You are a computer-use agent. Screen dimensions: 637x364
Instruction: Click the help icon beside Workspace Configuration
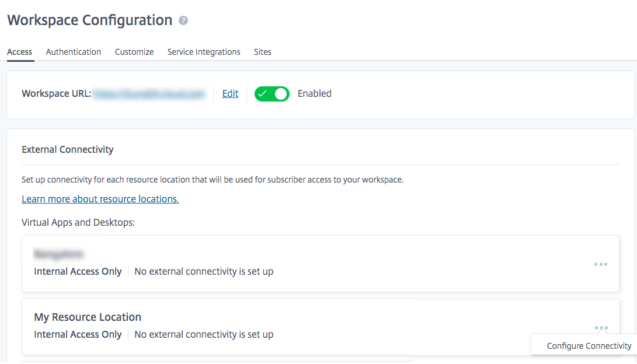(x=183, y=21)
